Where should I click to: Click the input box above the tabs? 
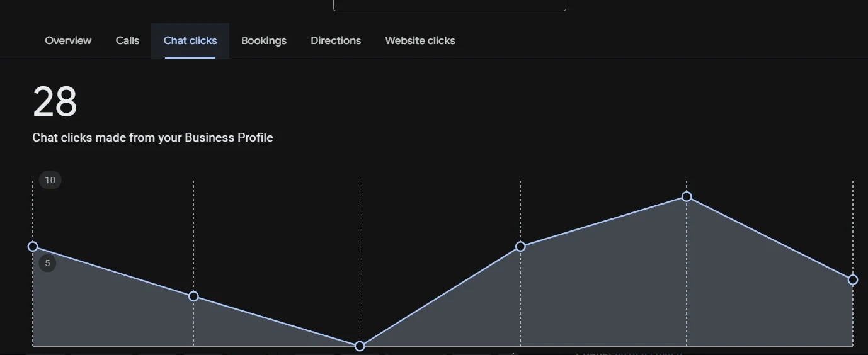[450, 4]
